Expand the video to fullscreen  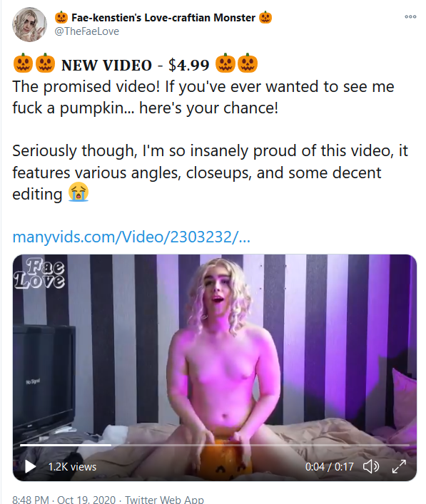pos(399,466)
